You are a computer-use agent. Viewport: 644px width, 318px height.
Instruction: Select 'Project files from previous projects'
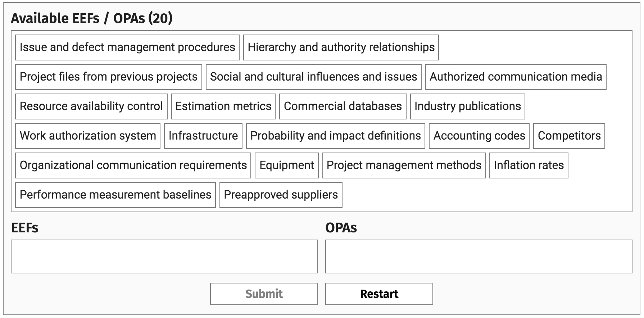(x=108, y=77)
